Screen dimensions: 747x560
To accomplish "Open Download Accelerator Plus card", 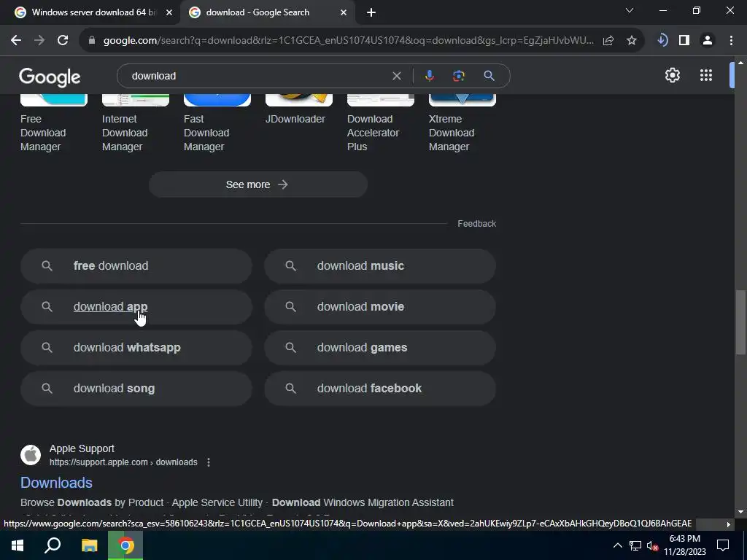I will pos(380,124).
